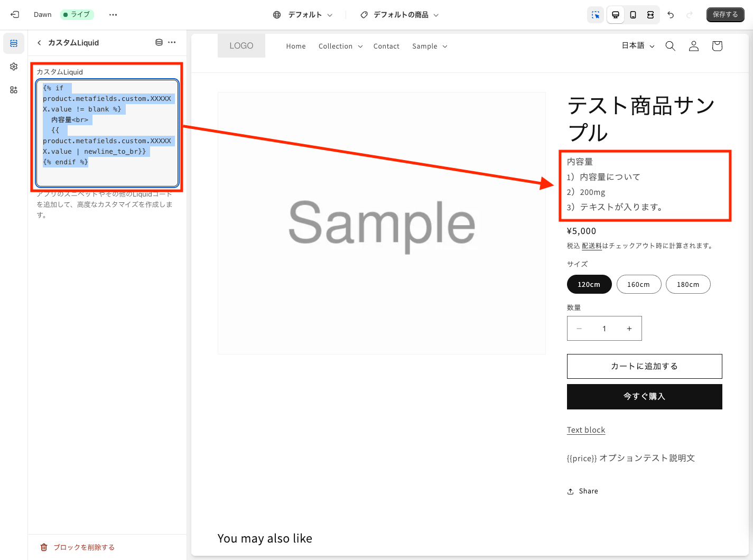Click 今すぐ購入 buy now button
Viewport: 753px width, 560px height.
(x=645, y=396)
